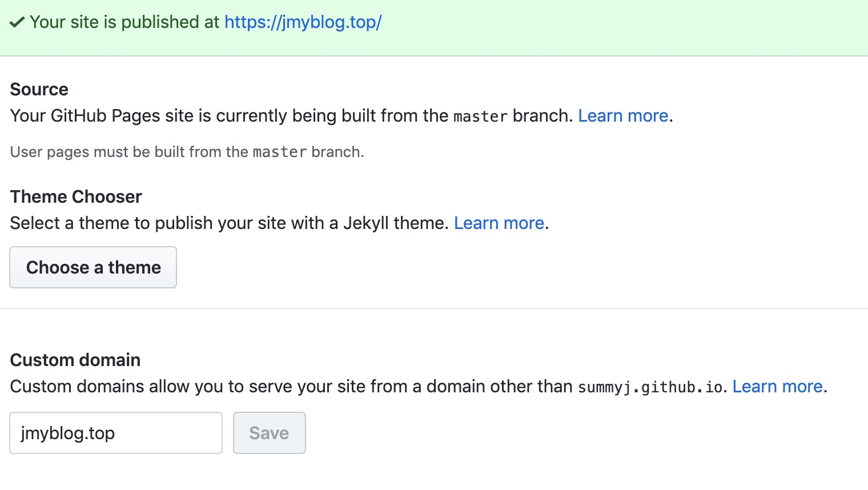Focus the custom domain field containing jmyblog.top

click(x=116, y=433)
